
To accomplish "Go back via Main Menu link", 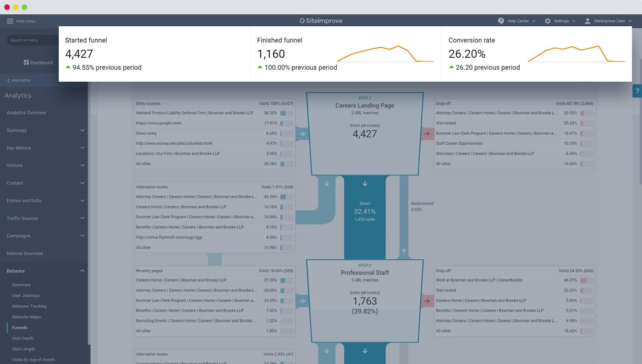I will click(19, 80).
